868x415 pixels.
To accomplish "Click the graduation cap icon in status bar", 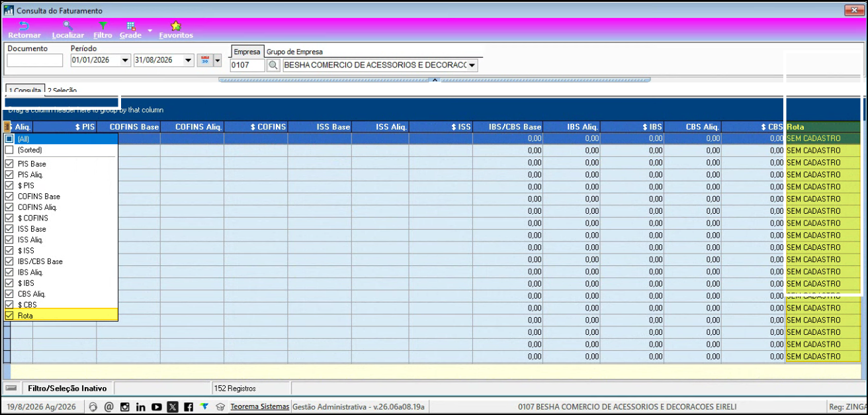I will (x=220, y=406).
